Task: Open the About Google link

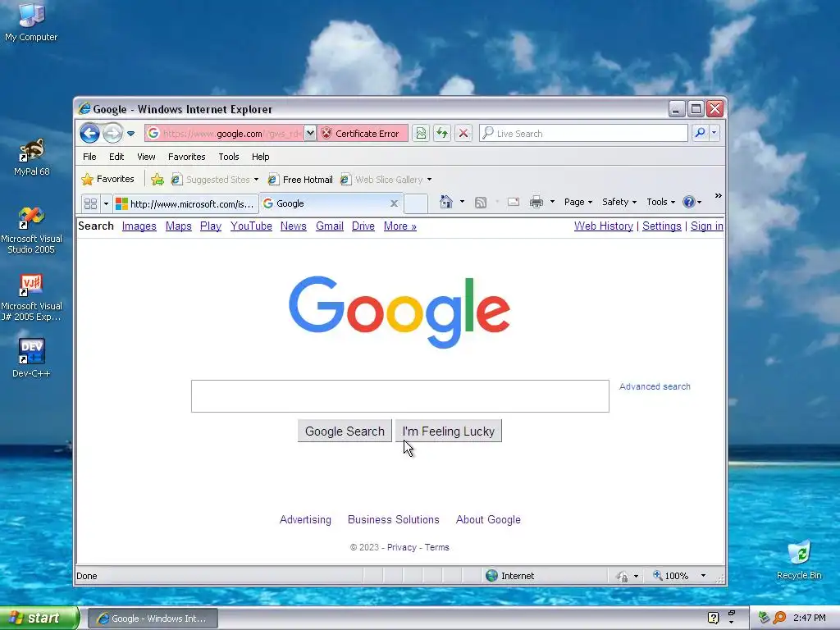Action: pos(488,519)
